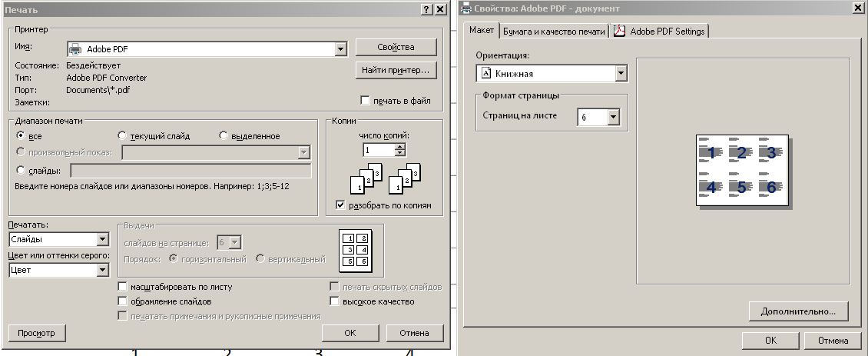Click the help question mark button in Печать
This screenshot has width=868, height=356.
[x=426, y=9]
